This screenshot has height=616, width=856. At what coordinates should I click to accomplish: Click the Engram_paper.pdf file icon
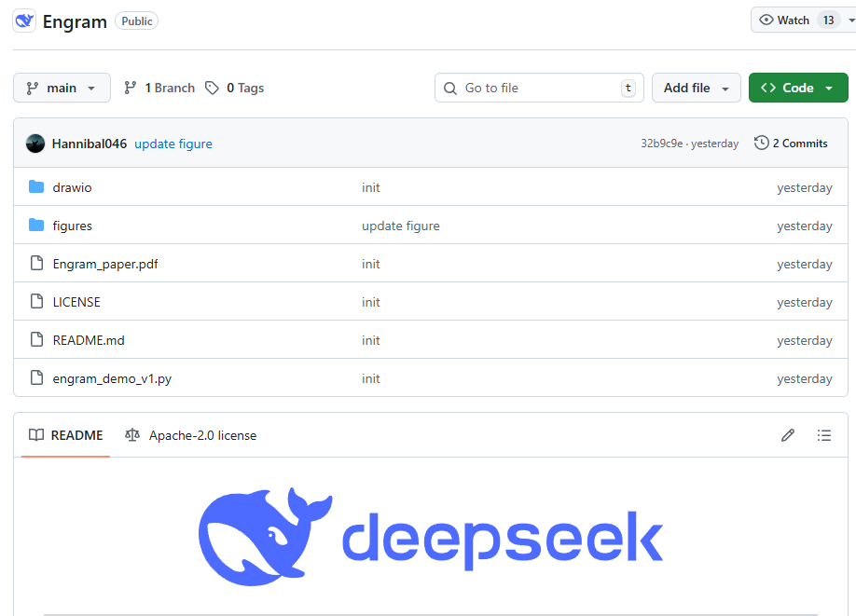coord(36,264)
